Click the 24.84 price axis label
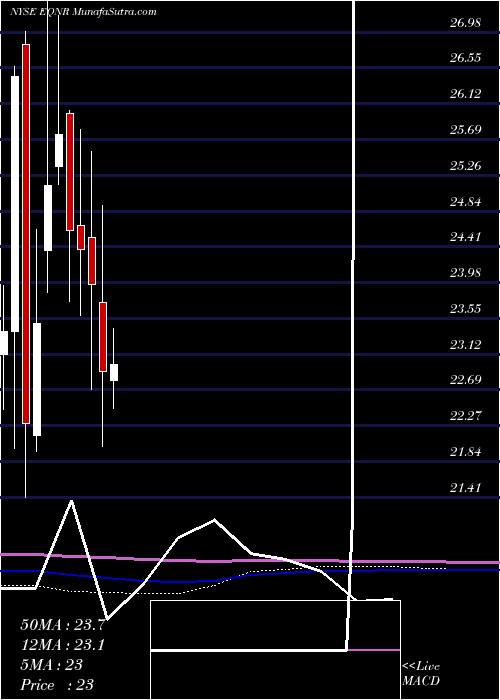Viewport: 500px width, 700px height. pos(465,201)
